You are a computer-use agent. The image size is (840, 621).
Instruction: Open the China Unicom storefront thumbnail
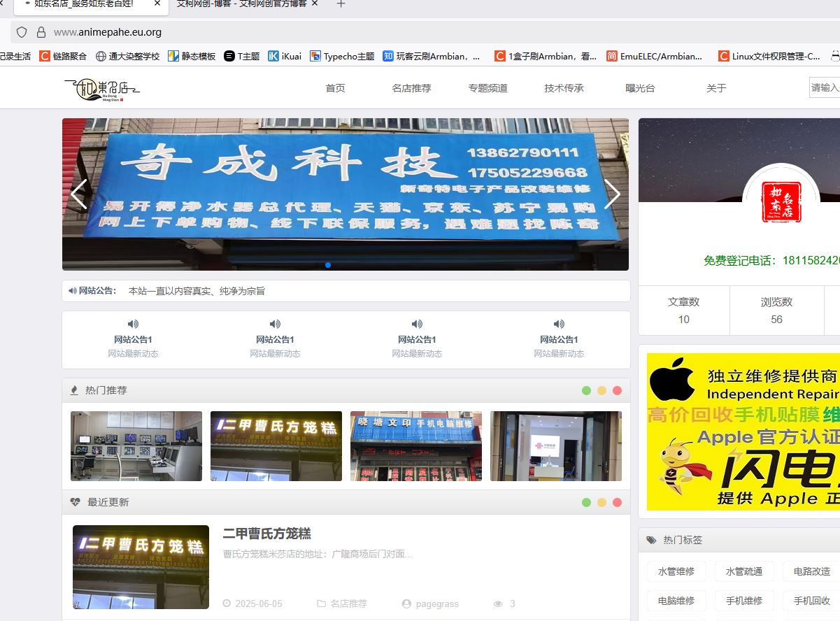tap(556, 446)
